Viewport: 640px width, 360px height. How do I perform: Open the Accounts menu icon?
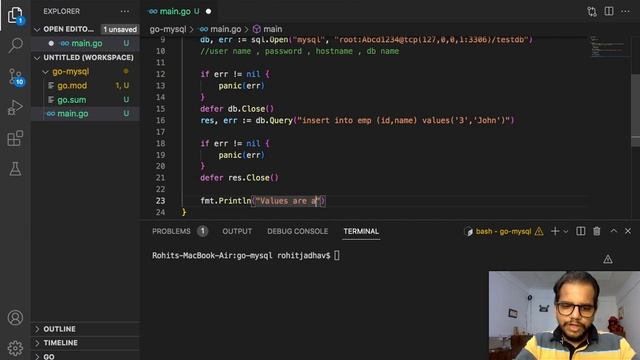click(15, 318)
